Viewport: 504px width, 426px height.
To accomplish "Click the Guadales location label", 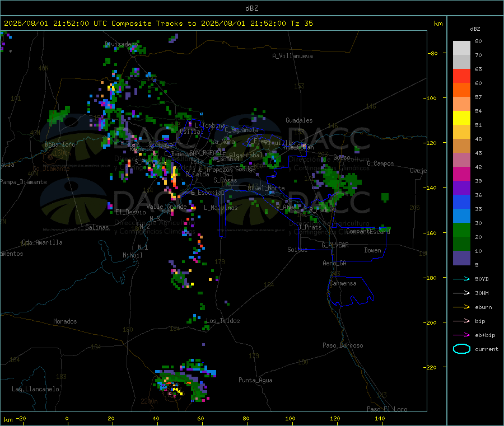I will 299,120.
